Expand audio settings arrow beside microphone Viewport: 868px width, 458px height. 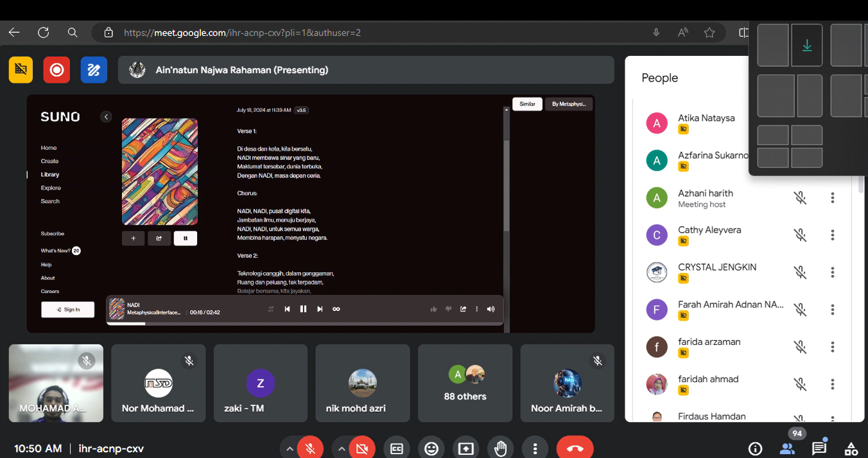coord(290,448)
